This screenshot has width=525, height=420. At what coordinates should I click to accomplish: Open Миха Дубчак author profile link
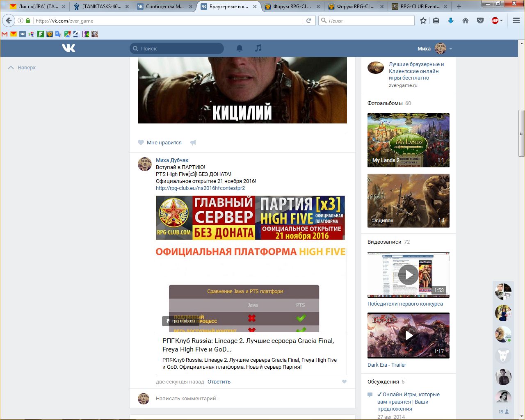(172, 160)
